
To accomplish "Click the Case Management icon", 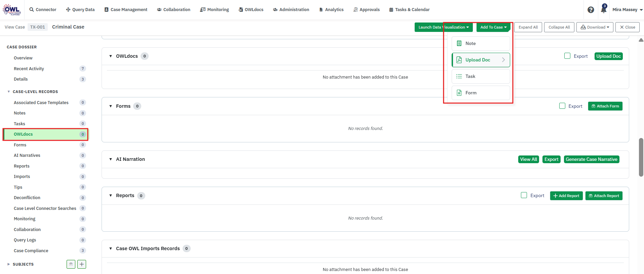I will click(x=107, y=9).
